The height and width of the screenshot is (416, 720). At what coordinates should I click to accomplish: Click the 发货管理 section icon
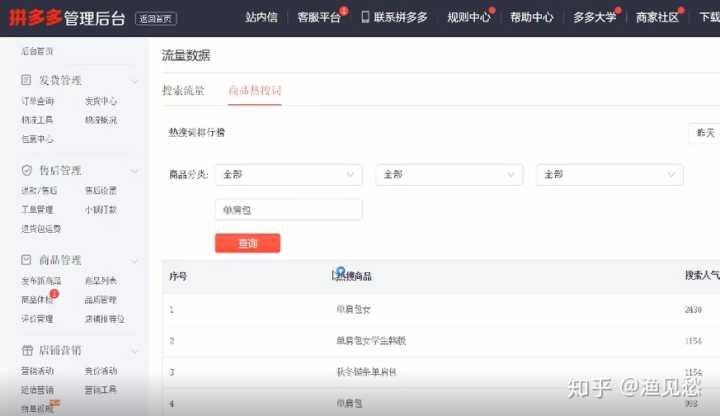pos(26,80)
